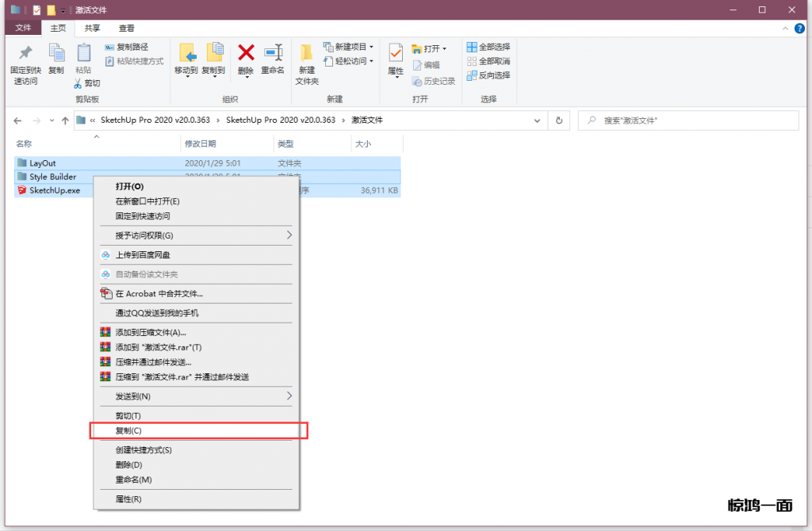Click the Rename icon in ribbon
812x531 pixels.
pos(273,53)
